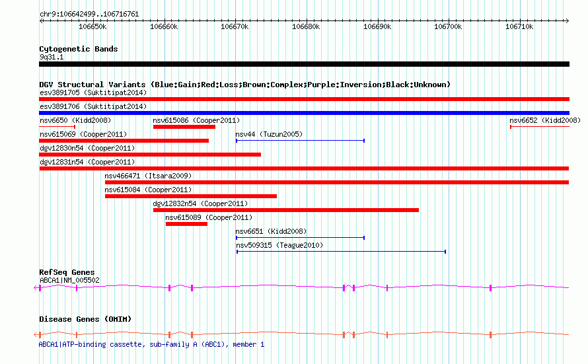Open the nsv6652 (Kidd2008) variant
The width and height of the screenshot is (588, 364).
(x=540, y=127)
